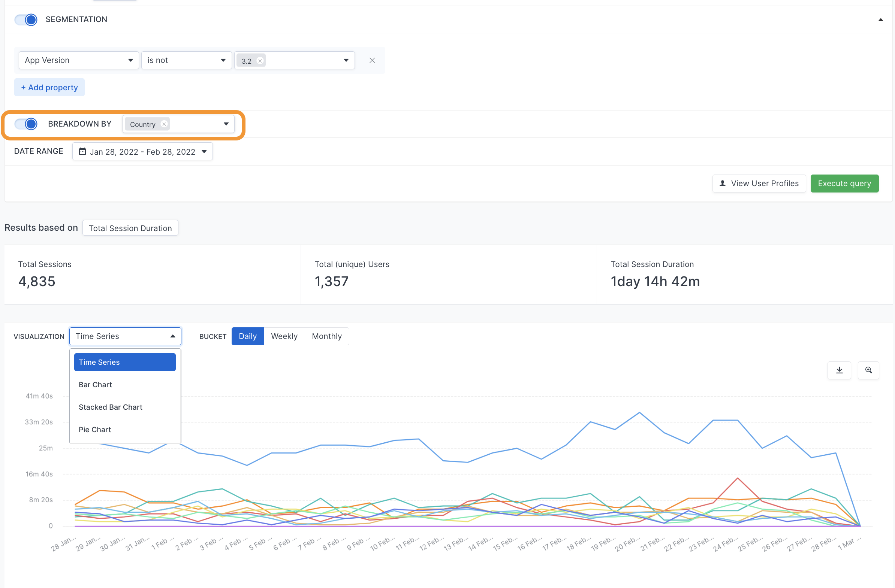Collapse the Segmentation section arrow
This screenshot has width=895, height=588.
tap(880, 19)
